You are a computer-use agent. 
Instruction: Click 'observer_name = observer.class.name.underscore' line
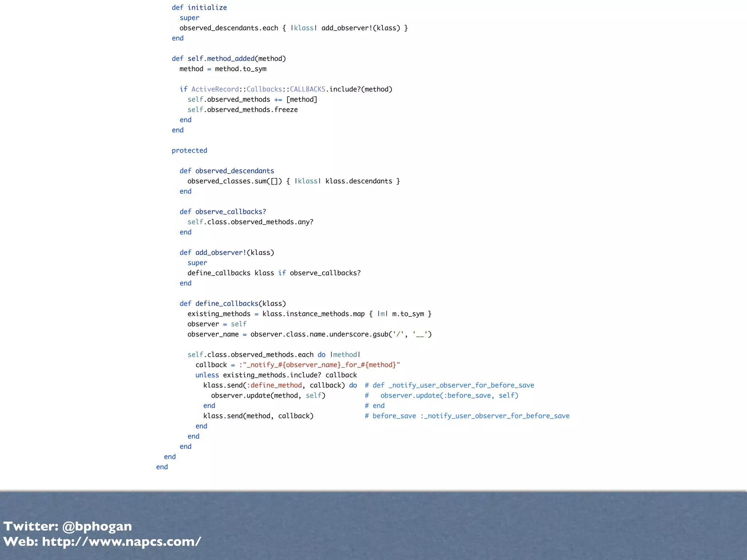[x=309, y=334]
